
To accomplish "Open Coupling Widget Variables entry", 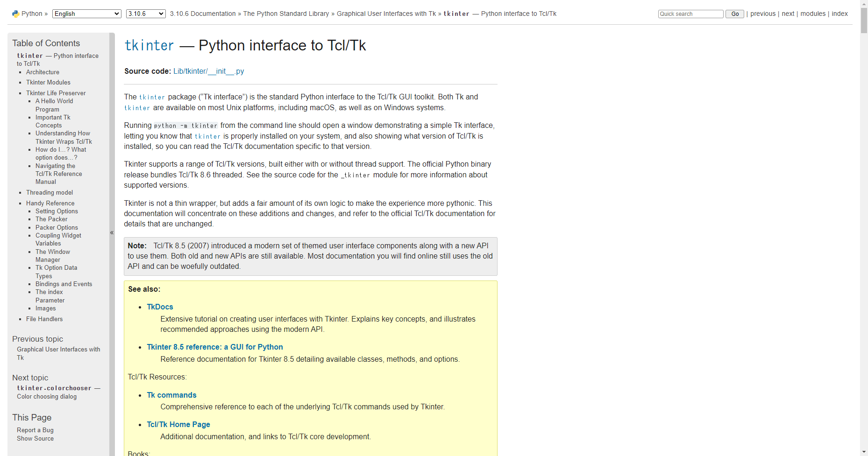I will [x=58, y=239].
